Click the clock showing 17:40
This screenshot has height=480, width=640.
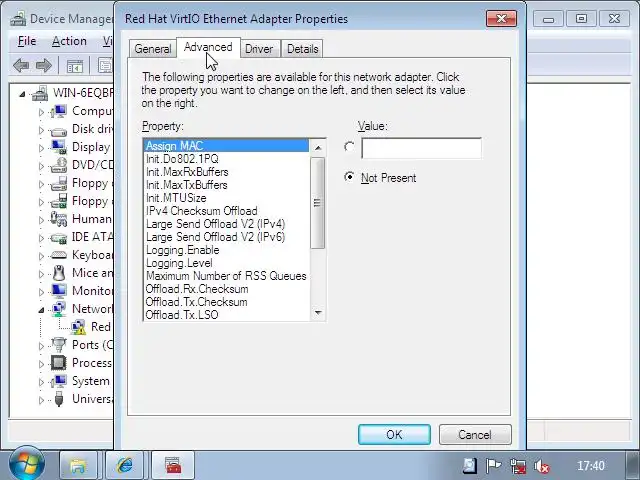(x=591, y=466)
